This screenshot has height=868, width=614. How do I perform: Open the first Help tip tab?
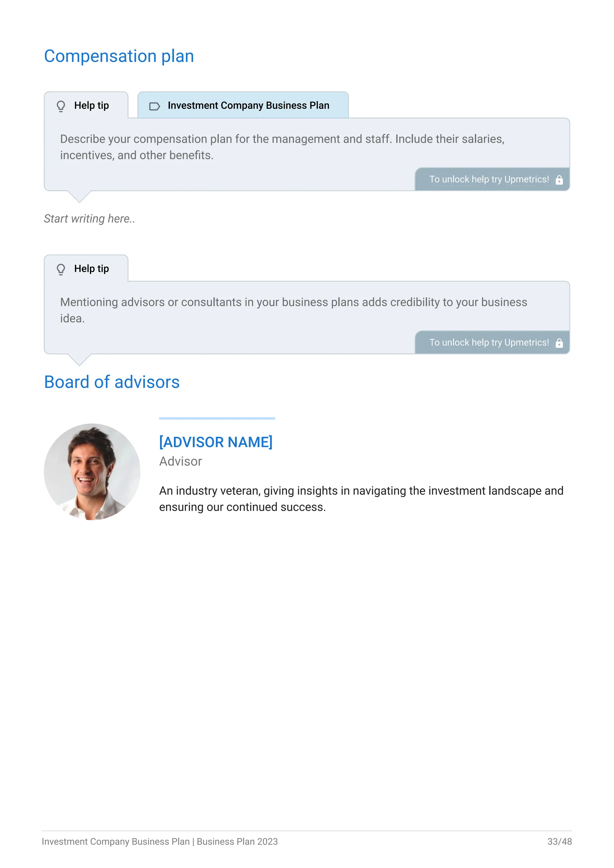tap(86, 105)
